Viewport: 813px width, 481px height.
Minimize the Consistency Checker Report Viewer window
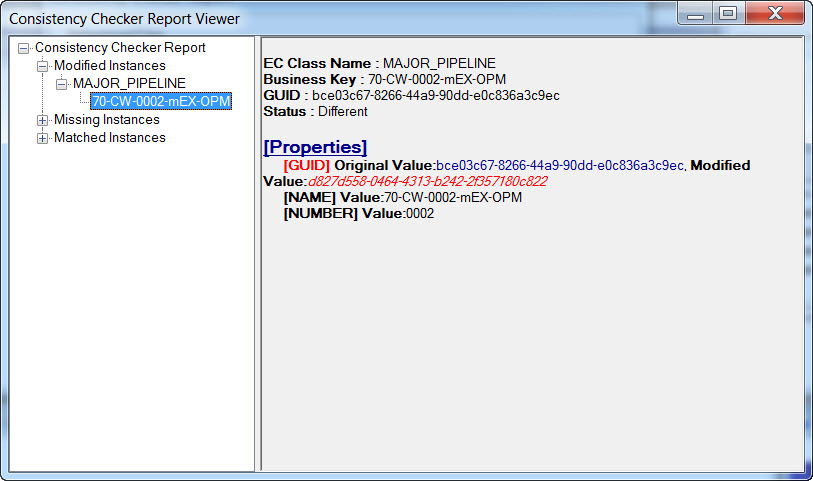coord(695,13)
